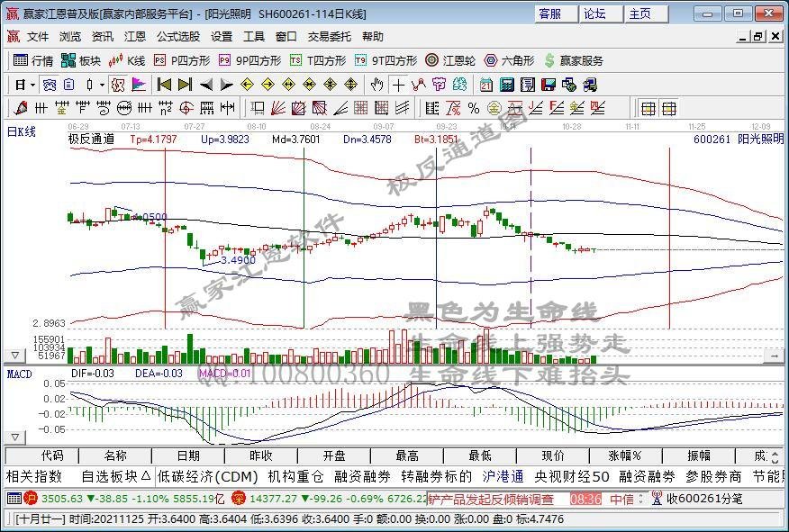Move chart left with black arrow
Viewport: 789px width, 532px height.
click(x=205, y=85)
